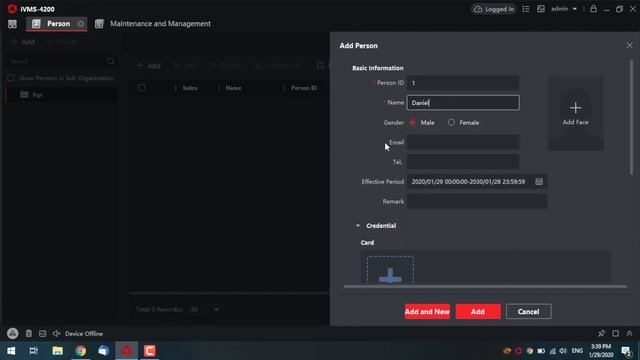Click the organization search magnifier icon
The width and height of the screenshot is (640, 360).
coord(111,61)
